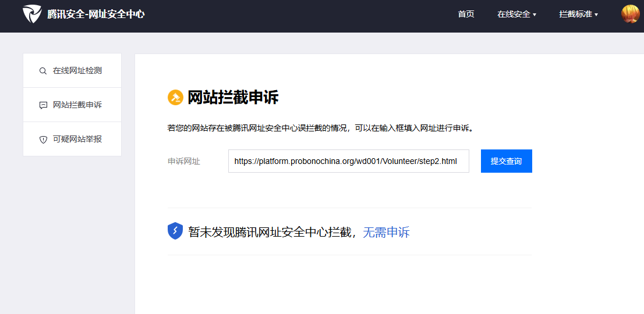Click the magnifier icon beside 在线网址检测
Image resolution: width=644 pixels, height=314 pixels.
[x=43, y=70]
